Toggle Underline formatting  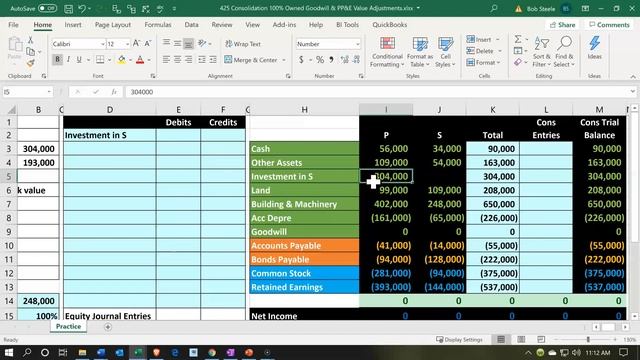point(79,60)
